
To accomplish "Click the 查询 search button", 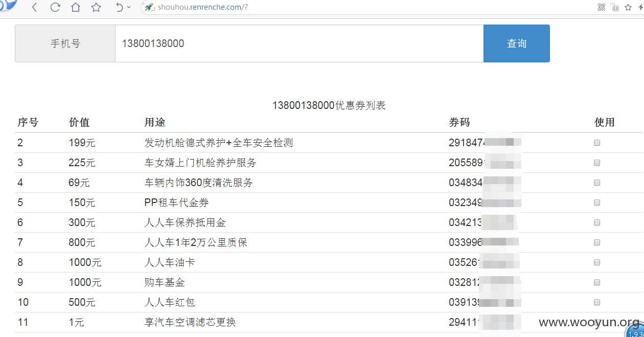I will click(517, 43).
